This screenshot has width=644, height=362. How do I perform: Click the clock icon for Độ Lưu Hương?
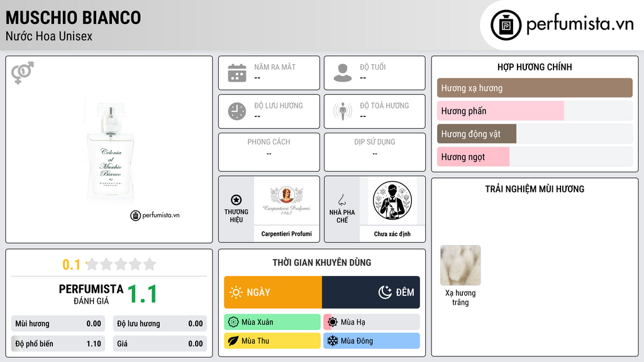pos(237,111)
